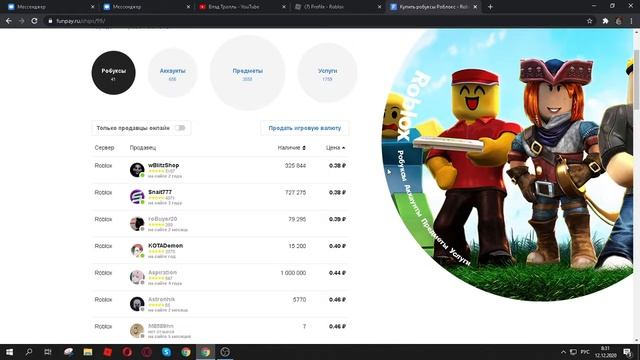Click the Aspiration seller name

162,272
